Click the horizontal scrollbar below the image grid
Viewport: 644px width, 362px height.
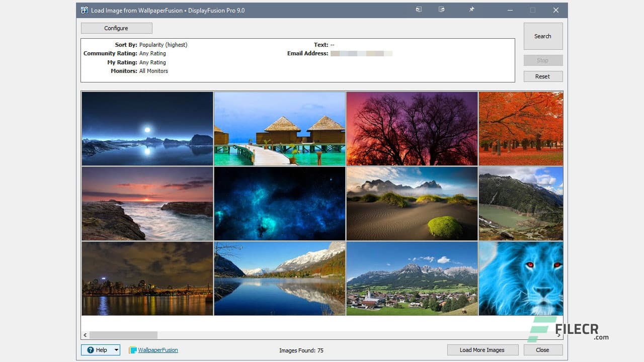point(123,335)
